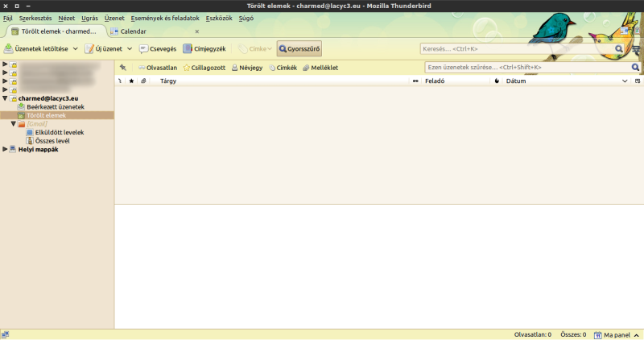This screenshot has width=644, height=340.
Task: Open Összes levél folder
Action: 52,141
